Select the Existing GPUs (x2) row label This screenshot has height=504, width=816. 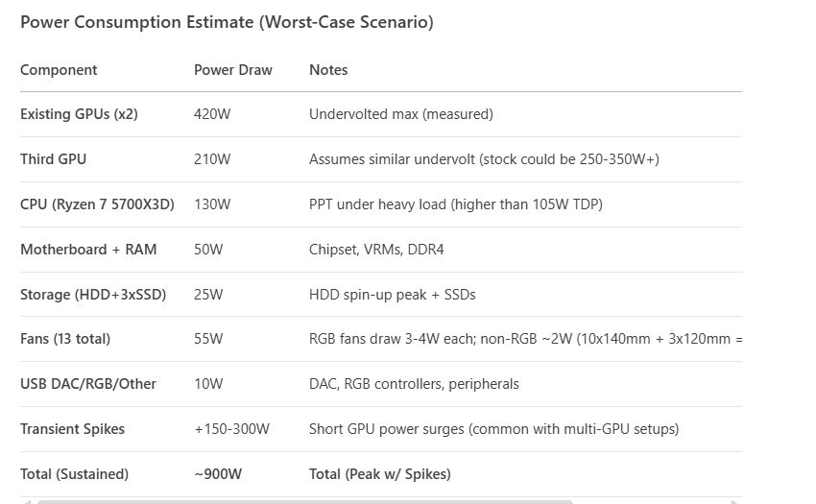(x=79, y=114)
